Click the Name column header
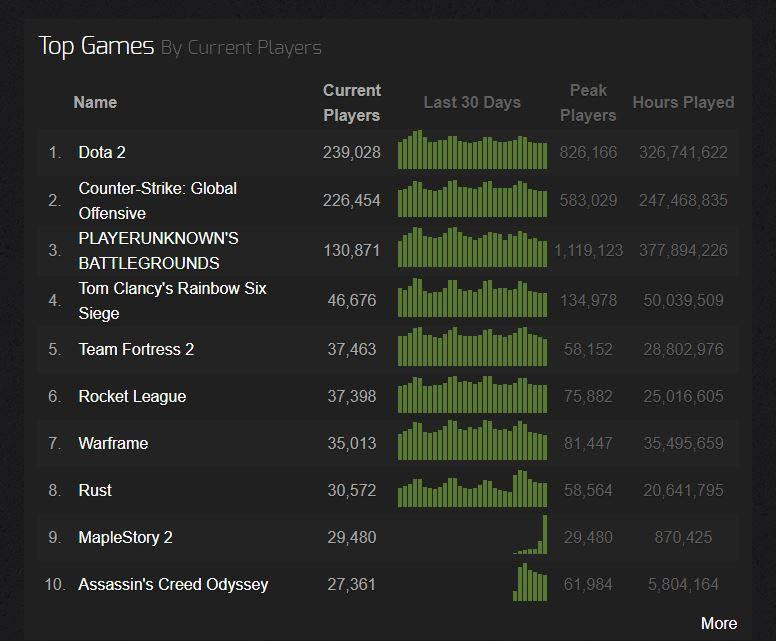Viewport: 776px width, 641px height. (x=95, y=102)
